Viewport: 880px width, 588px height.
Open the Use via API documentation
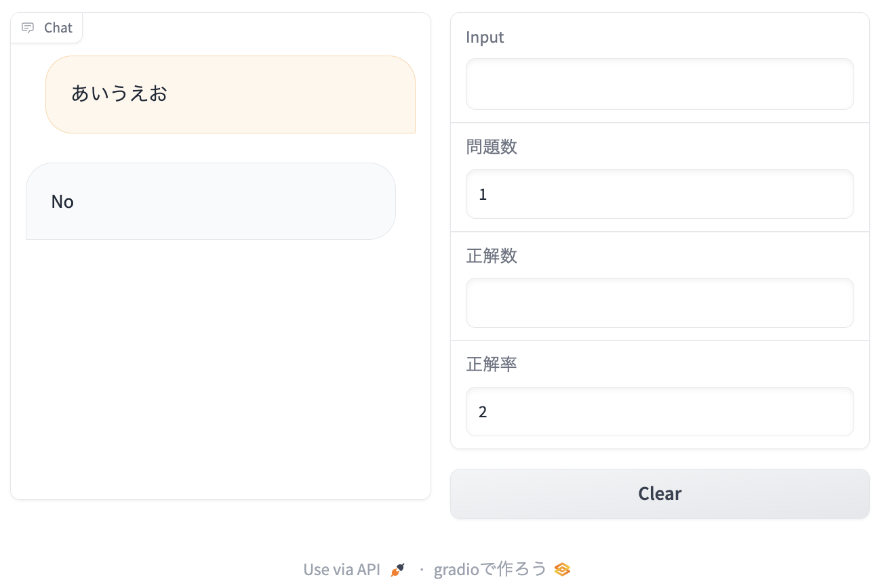pyautogui.click(x=342, y=569)
